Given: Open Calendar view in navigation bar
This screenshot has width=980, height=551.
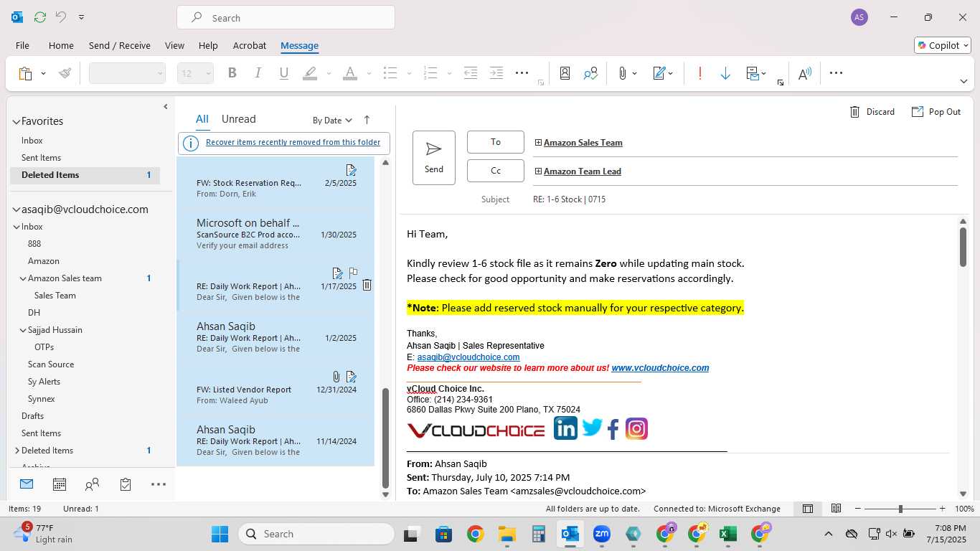Looking at the screenshot, I should pos(60,485).
